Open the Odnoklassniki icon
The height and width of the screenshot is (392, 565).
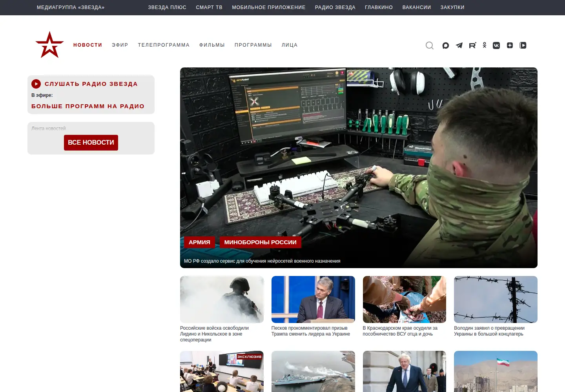485,45
